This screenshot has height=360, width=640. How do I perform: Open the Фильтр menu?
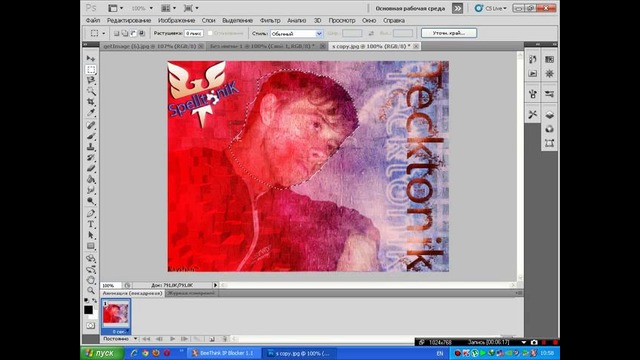(x=270, y=20)
